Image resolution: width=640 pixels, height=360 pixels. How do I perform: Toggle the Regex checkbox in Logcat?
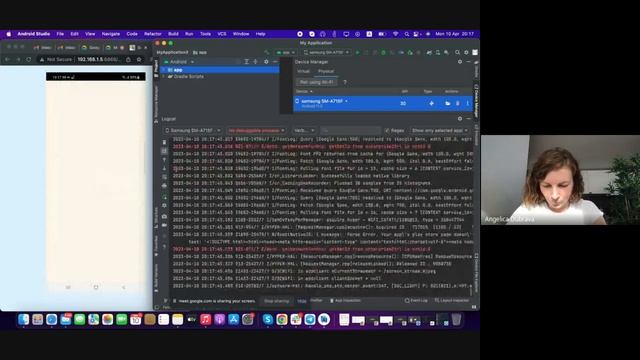coord(387,131)
